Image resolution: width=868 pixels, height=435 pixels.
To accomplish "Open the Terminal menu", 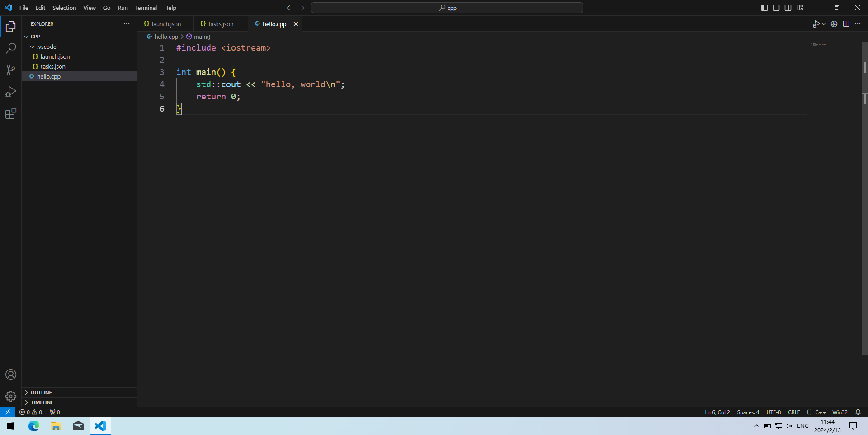I will (x=146, y=8).
